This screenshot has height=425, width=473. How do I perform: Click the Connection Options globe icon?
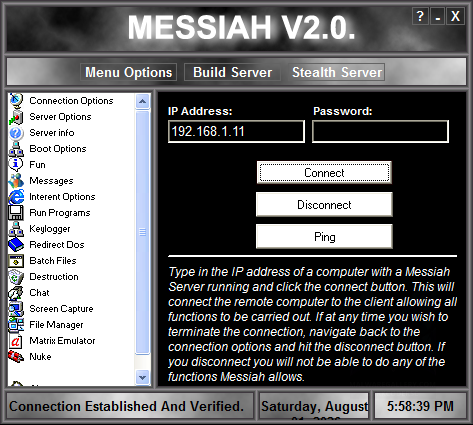(16, 101)
